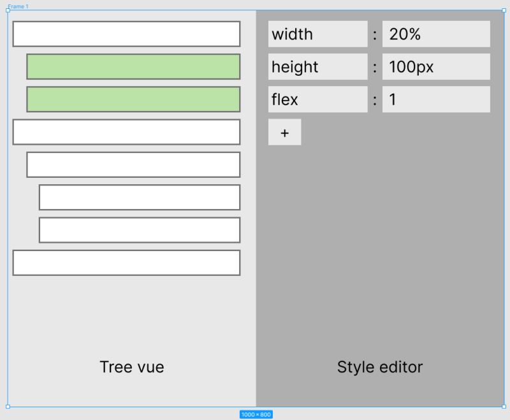Click the height property name field
Screen dimensions: 510x420
pyautogui.click(x=317, y=66)
